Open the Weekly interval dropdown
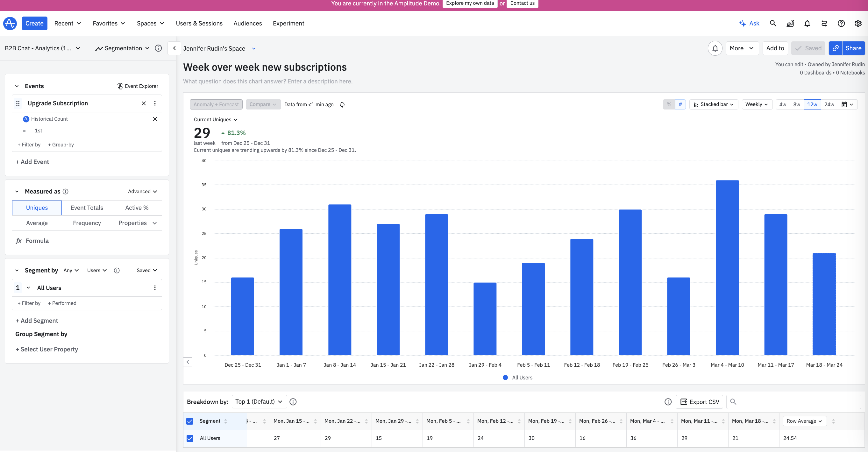This screenshot has width=868, height=452. (757, 104)
